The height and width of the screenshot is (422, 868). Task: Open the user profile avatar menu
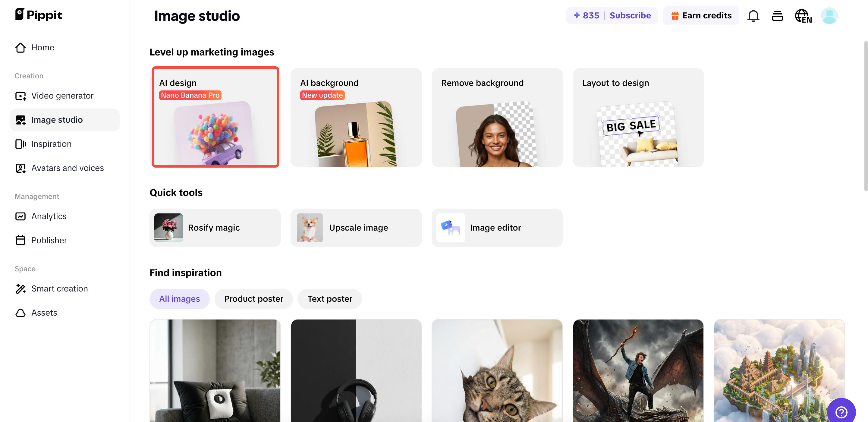tap(830, 15)
